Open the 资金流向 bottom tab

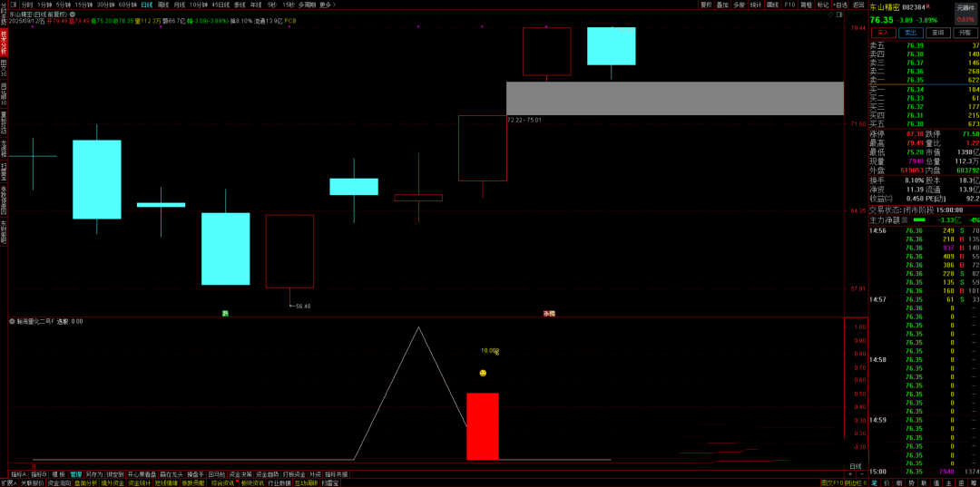[x=59, y=482]
